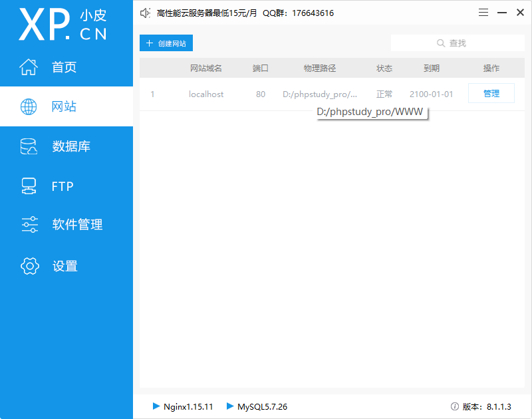Screen dimensions: 532x419
Task: Click the Nginx1.15.11 play icon
Action: tap(156, 406)
